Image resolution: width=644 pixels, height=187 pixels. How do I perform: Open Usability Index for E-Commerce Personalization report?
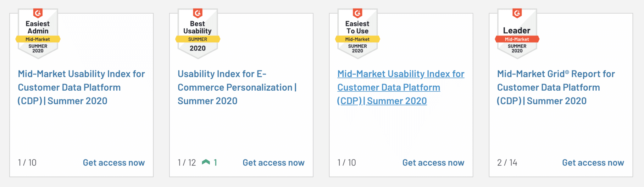[237, 87]
